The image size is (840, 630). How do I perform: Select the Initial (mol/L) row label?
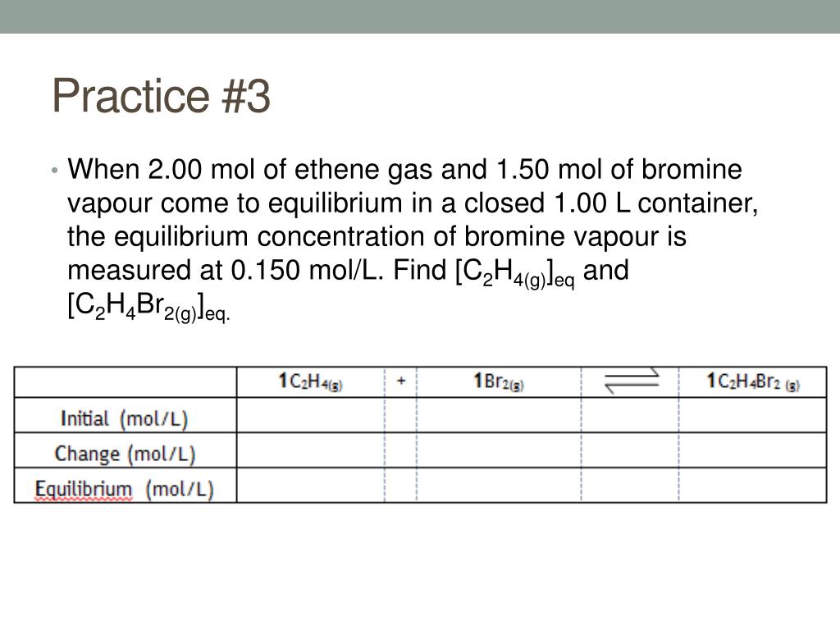coord(125,418)
